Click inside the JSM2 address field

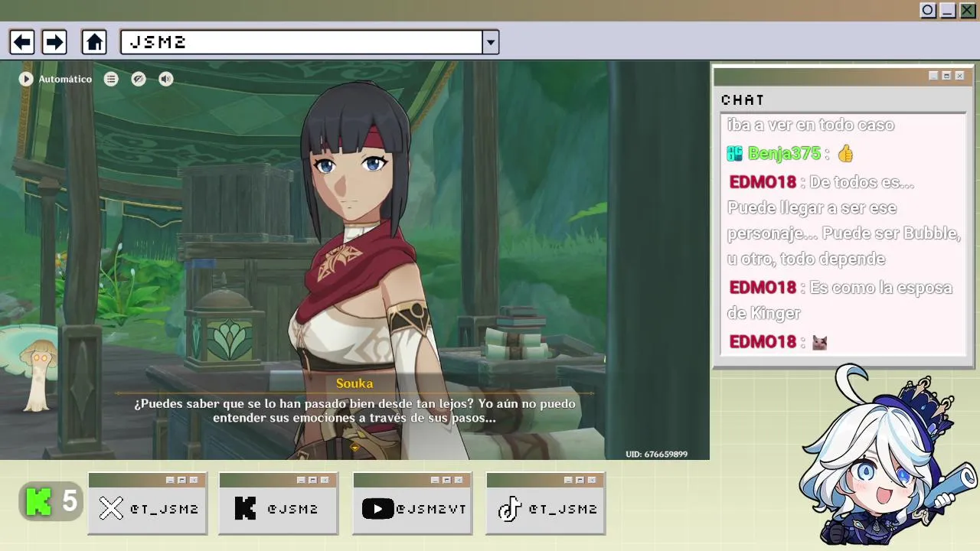(x=301, y=42)
